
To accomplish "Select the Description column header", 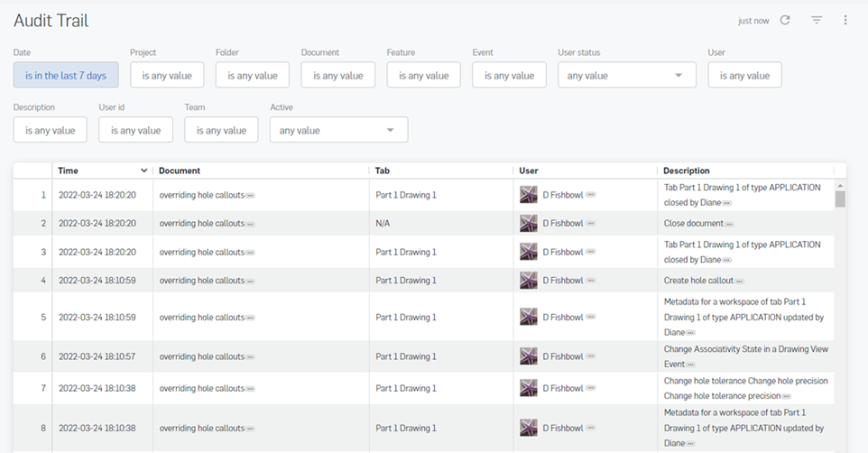I will [687, 171].
